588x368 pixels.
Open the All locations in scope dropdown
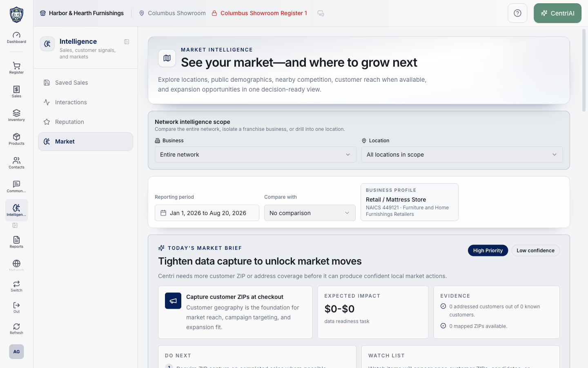[x=462, y=155]
